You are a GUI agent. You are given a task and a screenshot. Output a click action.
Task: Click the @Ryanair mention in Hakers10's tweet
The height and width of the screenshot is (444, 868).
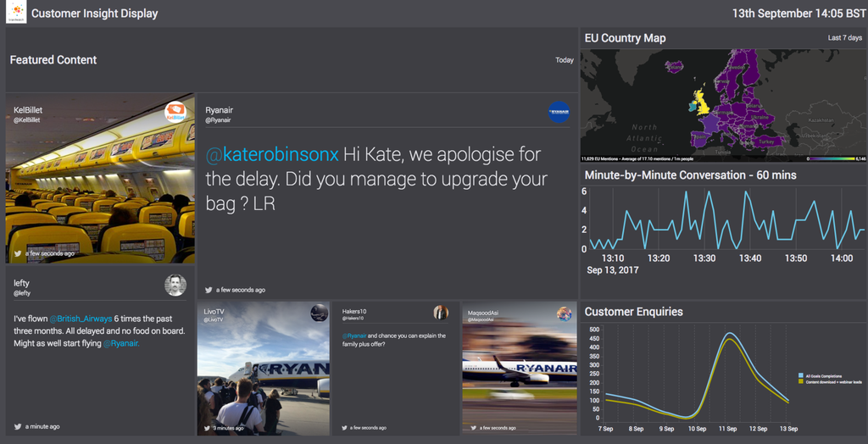pos(354,335)
